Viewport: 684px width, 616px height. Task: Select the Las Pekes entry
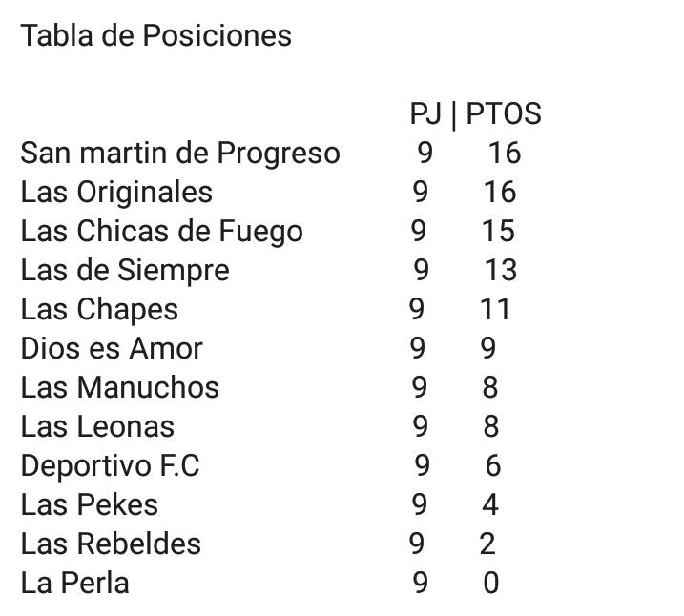click(89, 504)
